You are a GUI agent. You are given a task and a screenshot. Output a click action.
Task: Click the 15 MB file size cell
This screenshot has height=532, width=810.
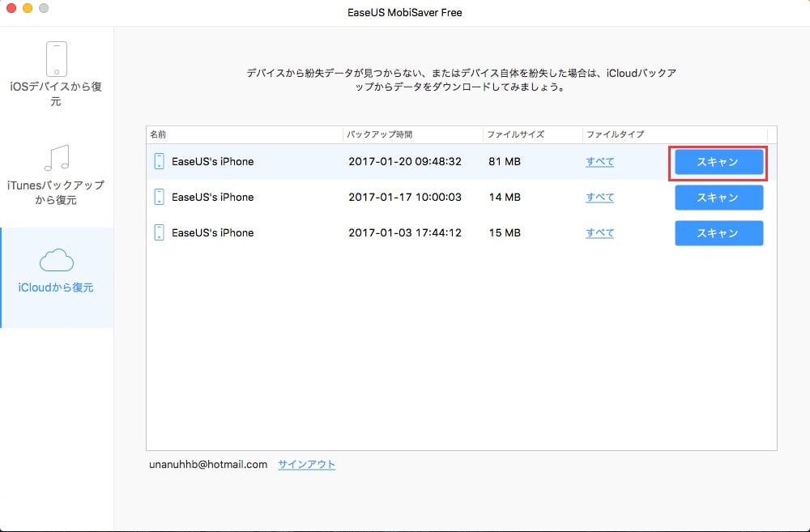(505, 233)
